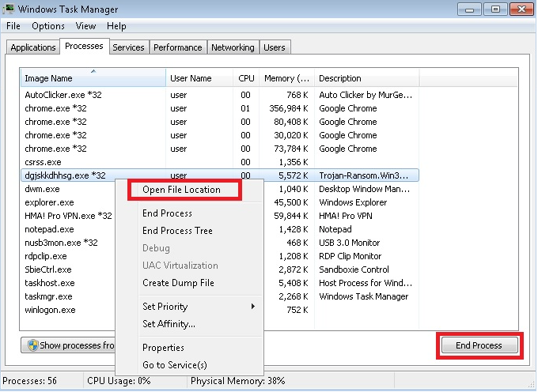Select End Process Tree in context menu
This screenshot has height=392, width=538.
[177, 231]
